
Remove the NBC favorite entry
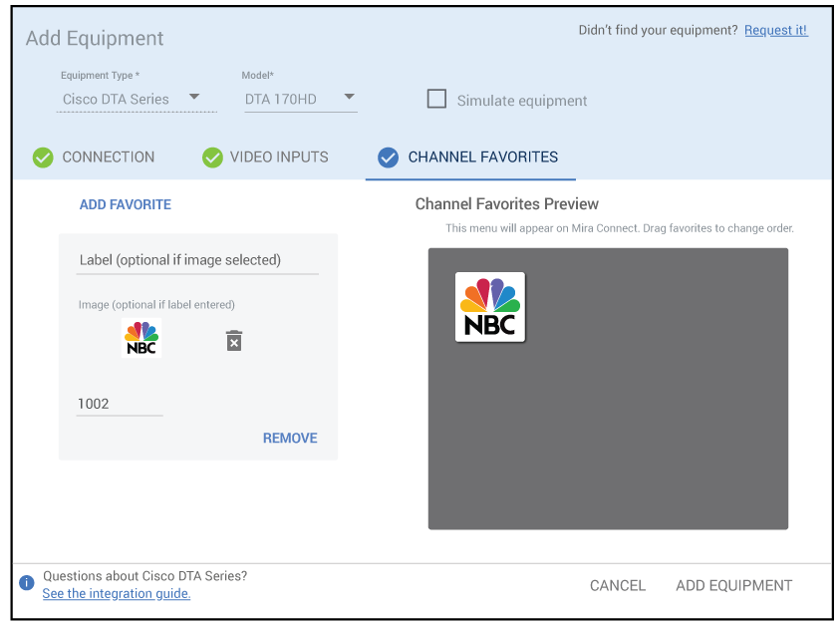point(290,438)
